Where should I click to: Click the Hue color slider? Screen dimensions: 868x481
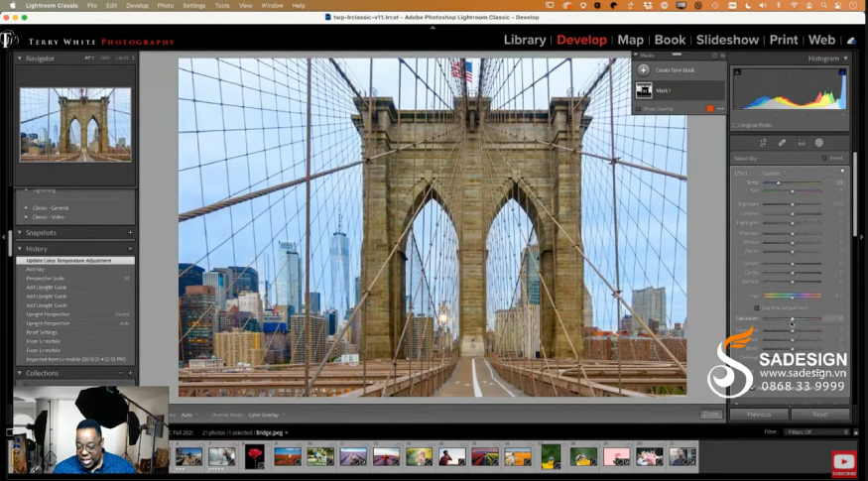click(793, 297)
